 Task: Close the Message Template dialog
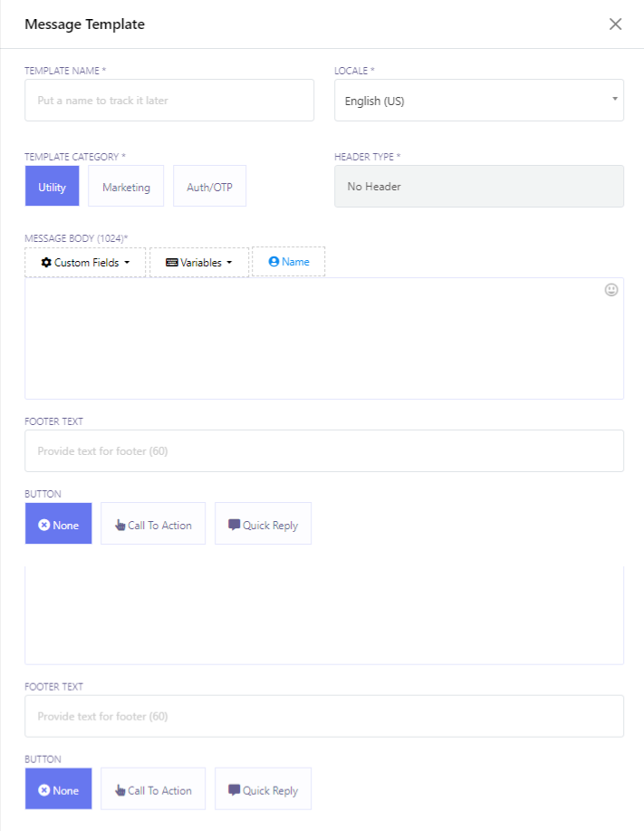pos(615,24)
